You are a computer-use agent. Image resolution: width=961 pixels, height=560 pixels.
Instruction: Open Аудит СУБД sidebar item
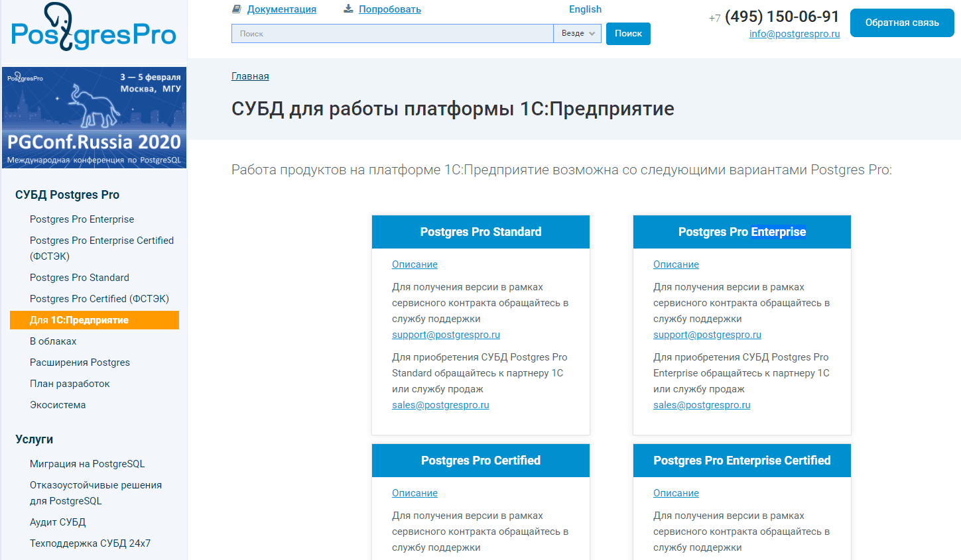point(58,522)
